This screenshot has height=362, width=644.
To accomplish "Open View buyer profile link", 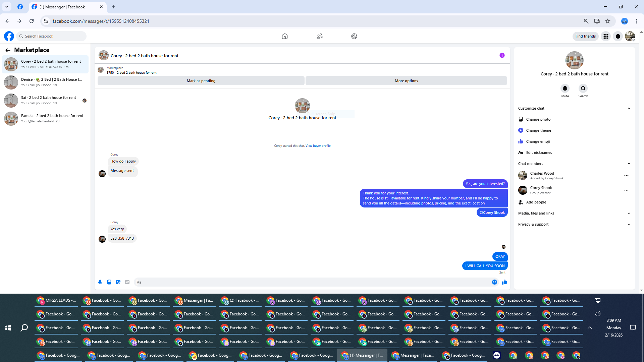I will (318, 146).
